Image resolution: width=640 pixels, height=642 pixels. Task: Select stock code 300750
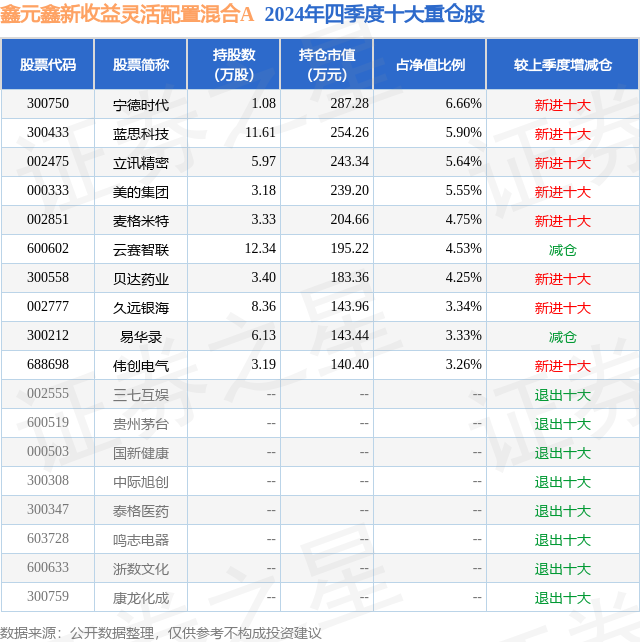click(x=48, y=104)
